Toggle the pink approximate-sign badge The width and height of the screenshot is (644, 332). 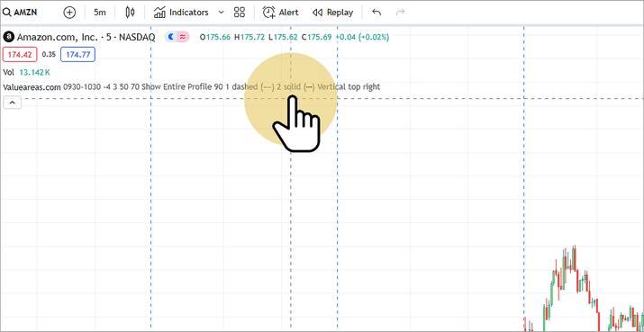pyautogui.click(x=184, y=37)
